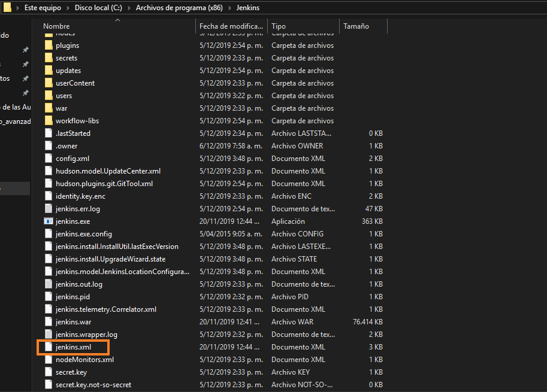Image resolution: width=547 pixels, height=392 pixels.
Task: Sort by Fecha de modificación column header
Action: [x=231, y=26]
